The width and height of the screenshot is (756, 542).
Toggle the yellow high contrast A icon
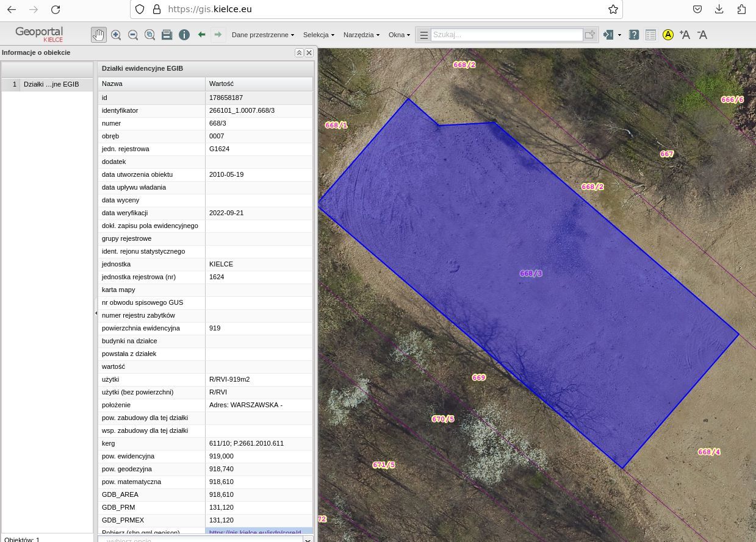[x=668, y=35]
